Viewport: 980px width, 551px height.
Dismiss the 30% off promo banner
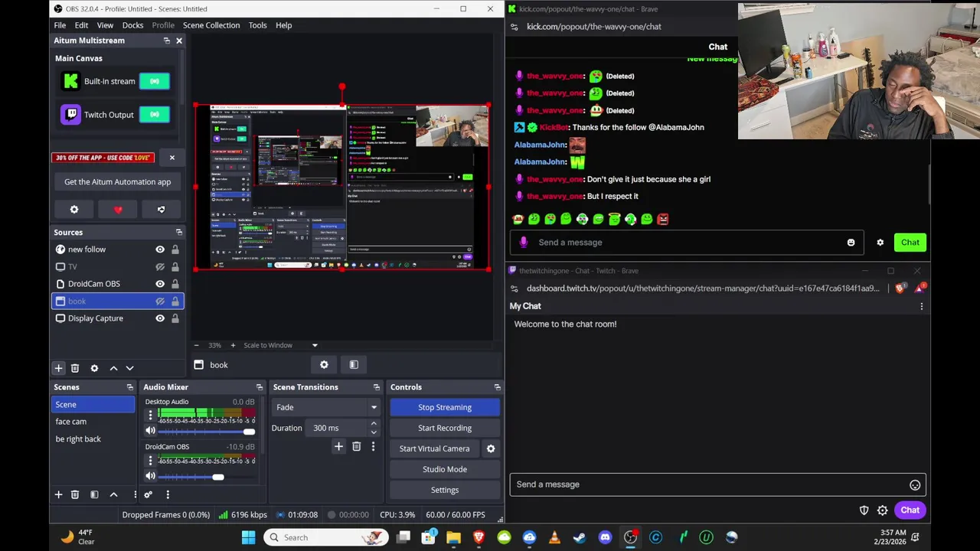[x=171, y=158]
